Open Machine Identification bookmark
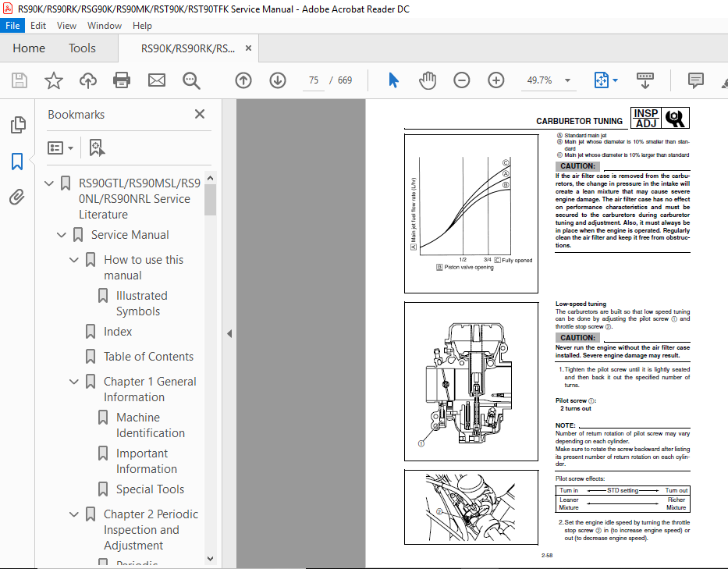Screen dimensions: 728x569 (151, 425)
